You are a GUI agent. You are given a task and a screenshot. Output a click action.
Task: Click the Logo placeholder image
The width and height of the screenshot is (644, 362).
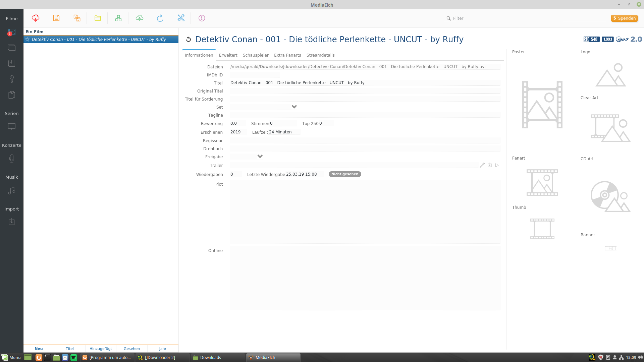coord(611,75)
